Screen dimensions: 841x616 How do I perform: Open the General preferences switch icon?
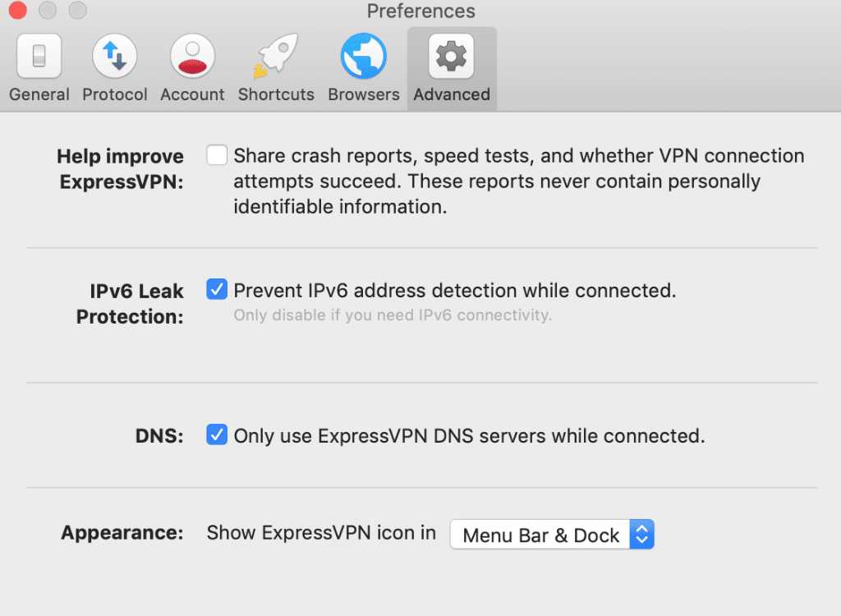39,56
